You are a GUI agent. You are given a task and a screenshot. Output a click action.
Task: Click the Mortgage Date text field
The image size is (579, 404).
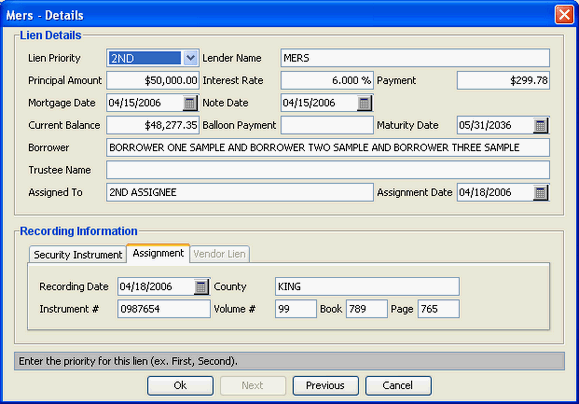145,103
